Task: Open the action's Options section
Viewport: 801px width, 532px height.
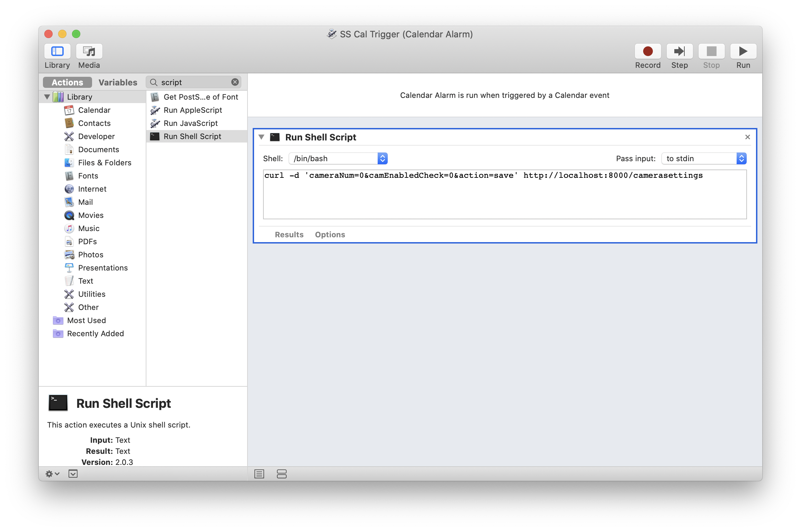Action: point(330,235)
